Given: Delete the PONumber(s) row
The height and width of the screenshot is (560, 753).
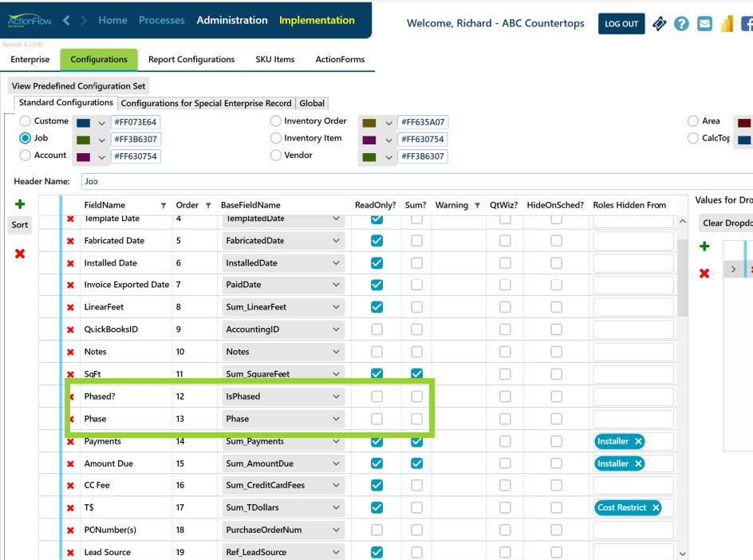Looking at the screenshot, I should pyautogui.click(x=70, y=530).
